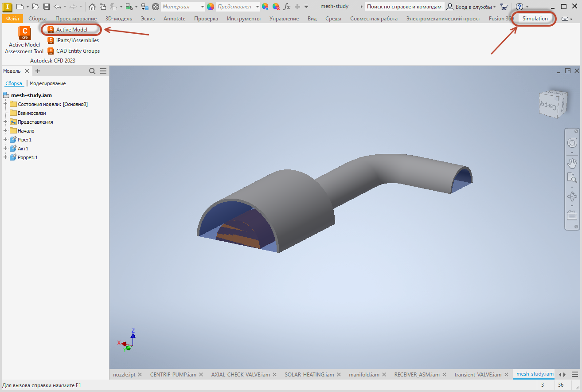Search the model browser with magnifier icon
This screenshot has height=392, width=582.
(92, 71)
